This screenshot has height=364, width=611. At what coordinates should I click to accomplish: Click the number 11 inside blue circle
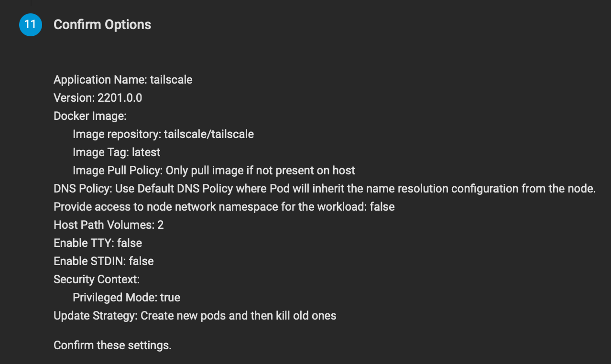(31, 24)
